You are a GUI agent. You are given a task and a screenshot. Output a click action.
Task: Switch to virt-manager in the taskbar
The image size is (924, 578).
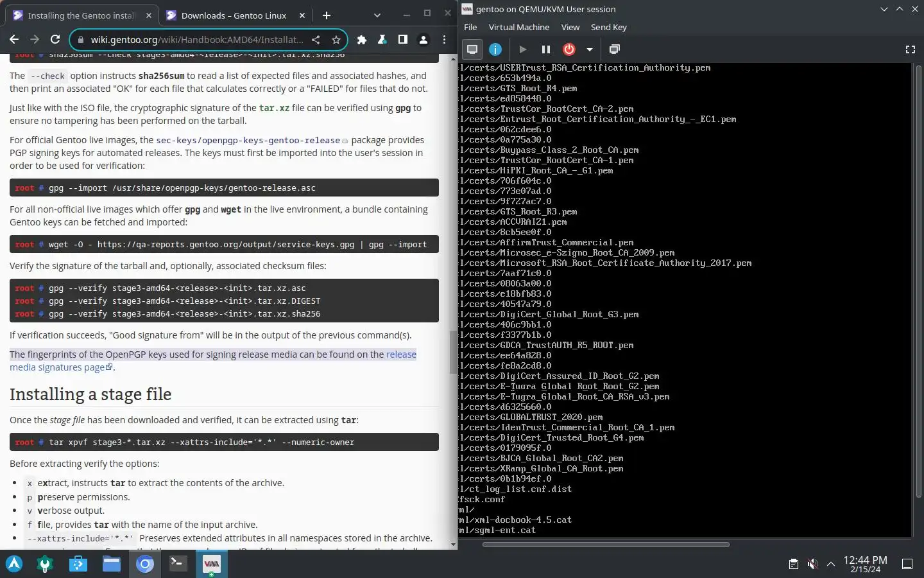point(211,564)
